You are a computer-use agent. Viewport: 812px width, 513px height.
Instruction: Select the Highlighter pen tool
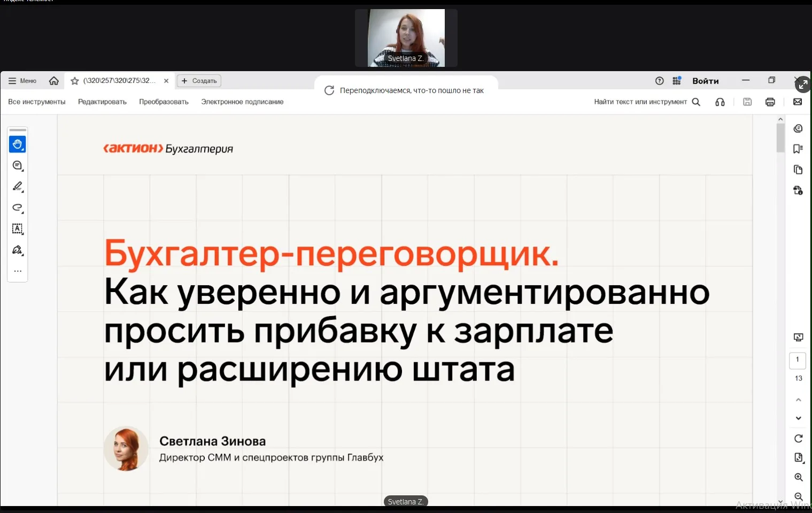18,187
